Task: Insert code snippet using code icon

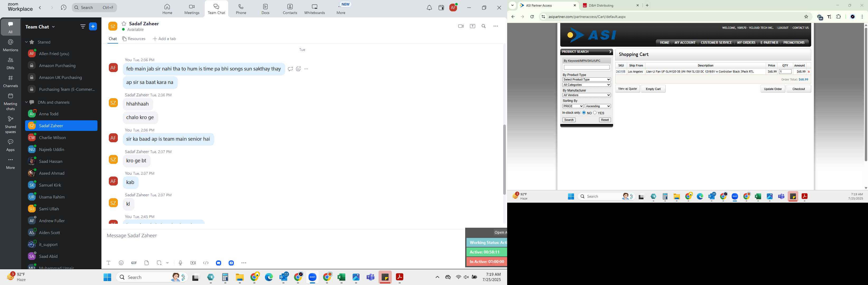Action: point(206,263)
